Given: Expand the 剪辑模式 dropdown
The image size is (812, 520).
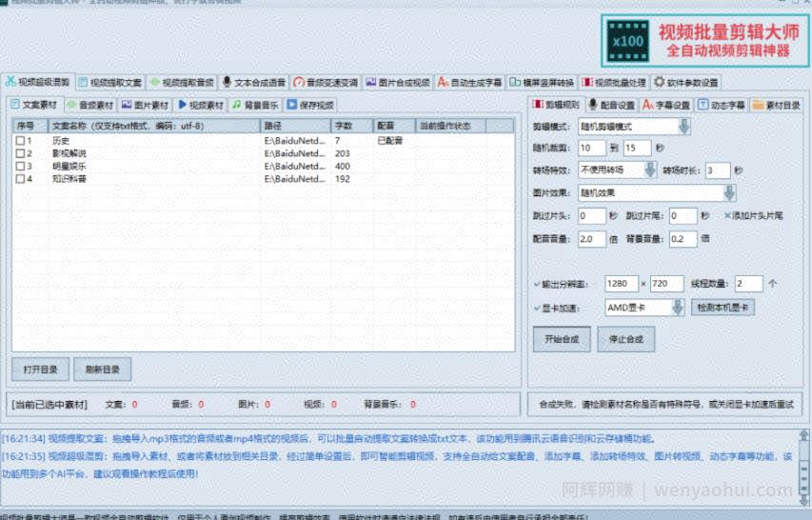Looking at the screenshot, I should (x=684, y=127).
